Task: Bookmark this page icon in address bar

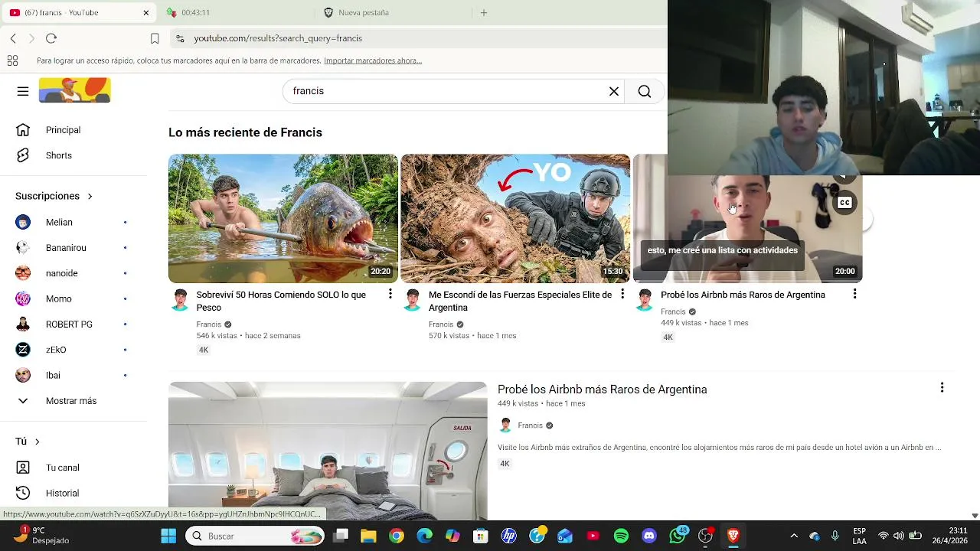Action: coord(155,38)
